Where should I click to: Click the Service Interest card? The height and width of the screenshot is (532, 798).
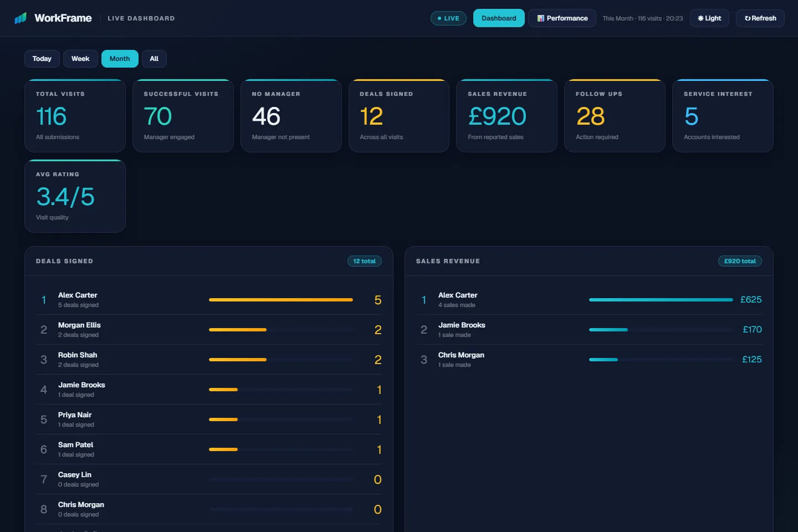pyautogui.click(x=723, y=116)
